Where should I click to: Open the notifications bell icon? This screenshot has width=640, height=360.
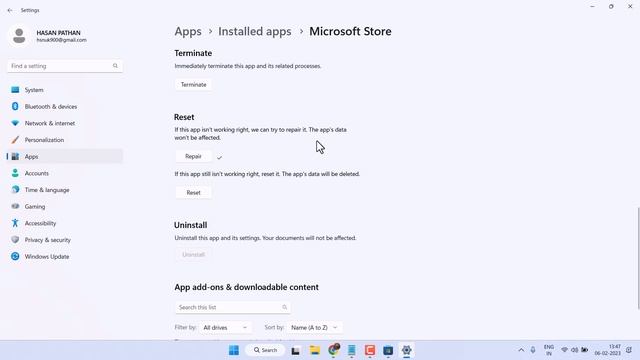629,350
